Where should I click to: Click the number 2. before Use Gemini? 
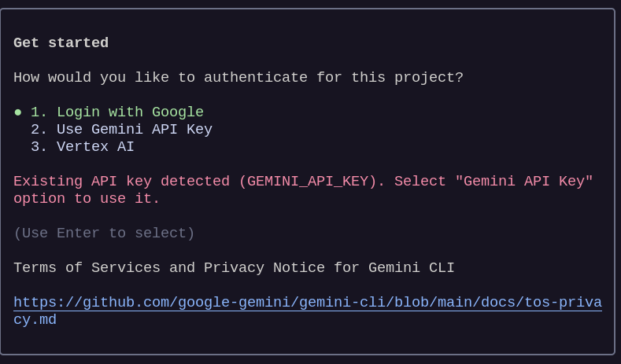(39, 130)
